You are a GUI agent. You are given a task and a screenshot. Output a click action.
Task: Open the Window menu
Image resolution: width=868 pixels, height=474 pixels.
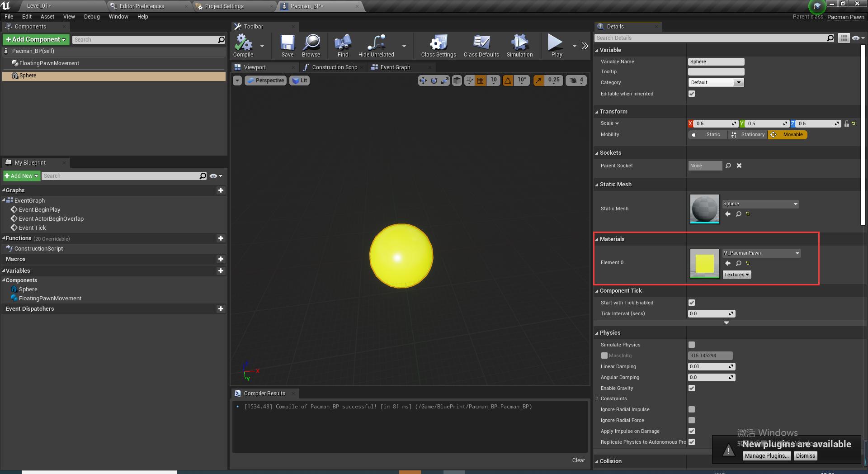click(118, 17)
